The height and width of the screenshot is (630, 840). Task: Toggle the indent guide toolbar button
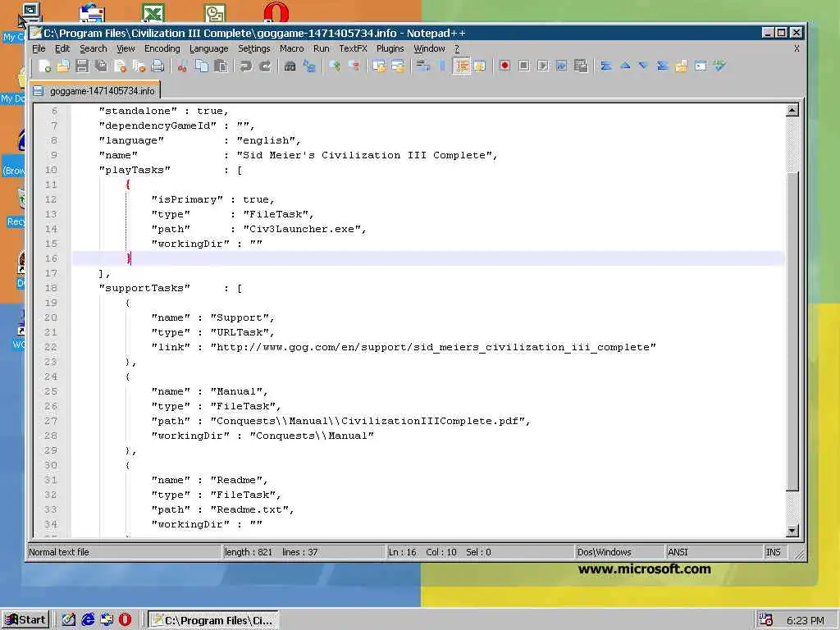pyautogui.click(x=461, y=66)
